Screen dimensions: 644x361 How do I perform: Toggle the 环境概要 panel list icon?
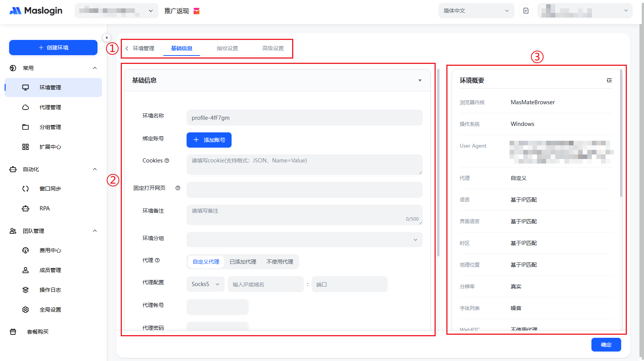pos(609,80)
